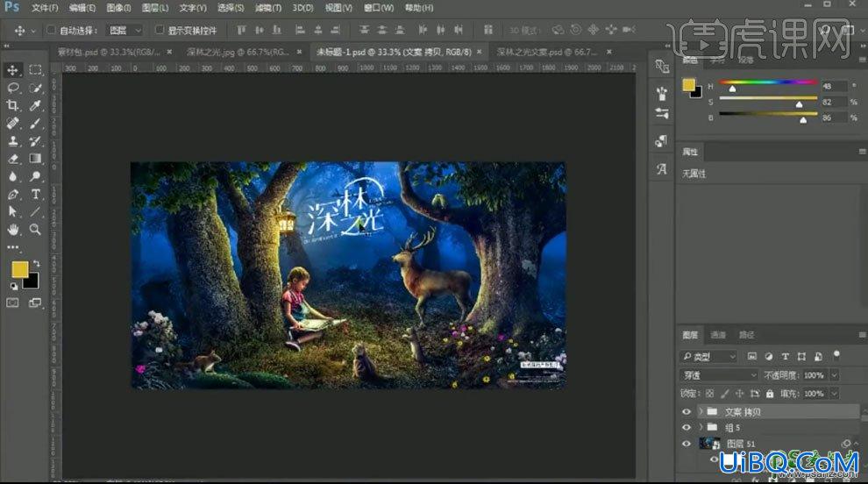Select the Gradient tool
Screen dimensions: 868x484
[35, 159]
